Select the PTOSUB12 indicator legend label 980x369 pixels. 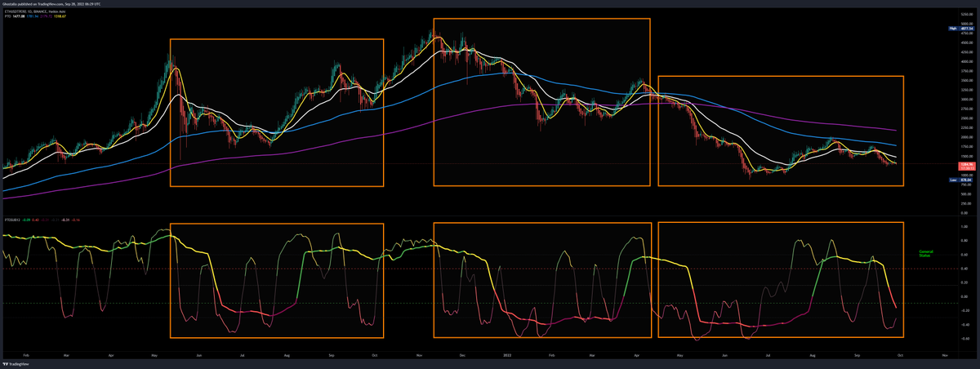tap(12, 220)
